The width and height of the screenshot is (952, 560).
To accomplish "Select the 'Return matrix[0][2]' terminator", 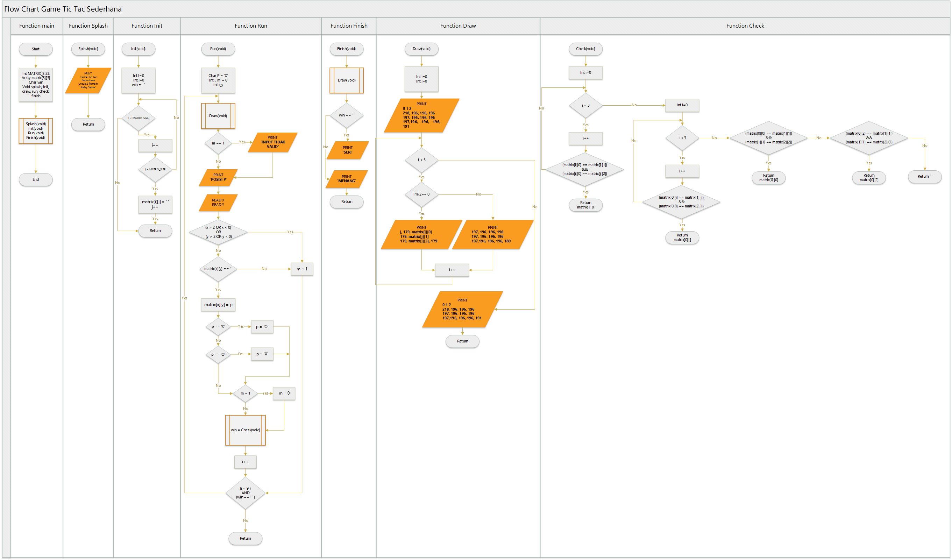I will (869, 178).
